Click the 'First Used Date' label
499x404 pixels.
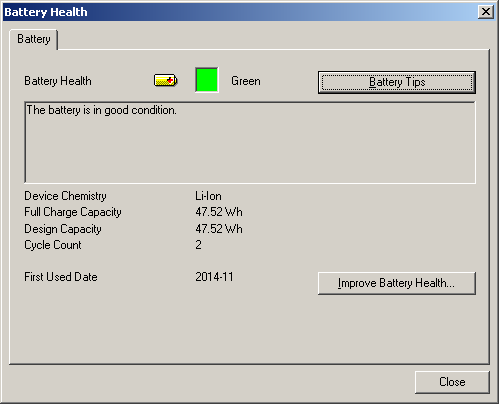pyautogui.click(x=61, y=277)
